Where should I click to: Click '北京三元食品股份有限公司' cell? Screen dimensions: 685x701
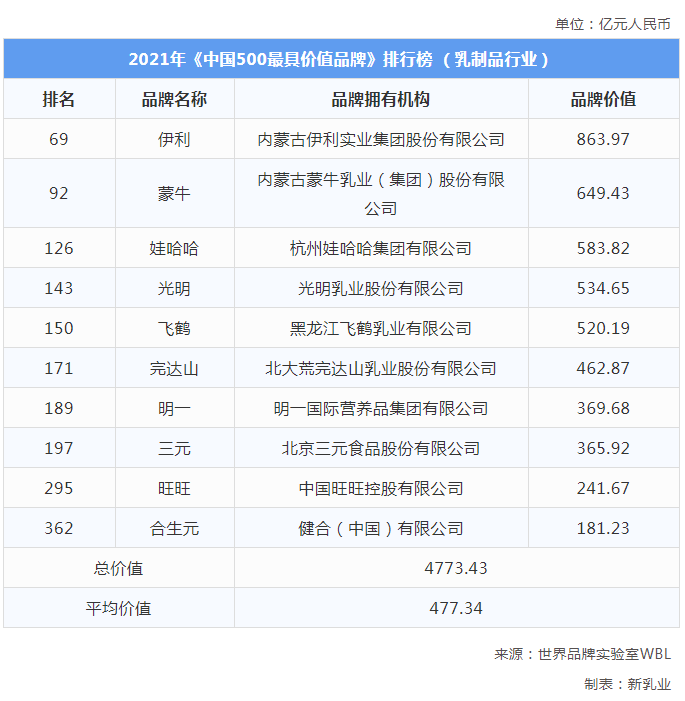(381, 448)
